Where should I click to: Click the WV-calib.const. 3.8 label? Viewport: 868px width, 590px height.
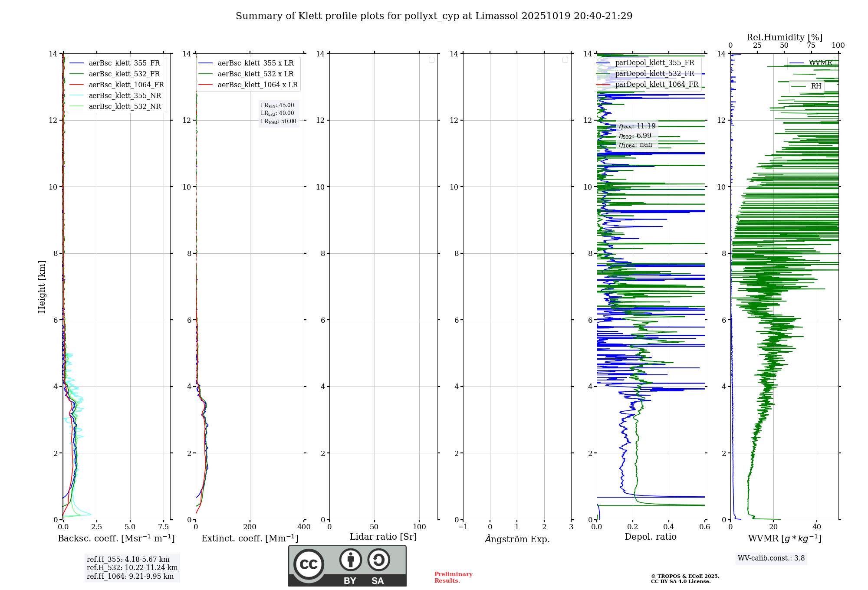click(x=771, y=558)
